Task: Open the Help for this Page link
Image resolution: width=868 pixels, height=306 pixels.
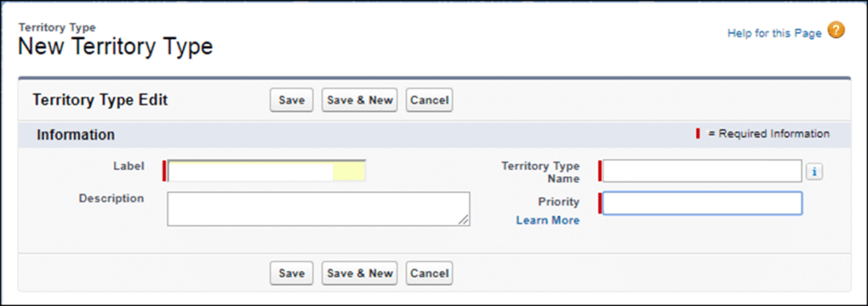Action: coord(774,33)
